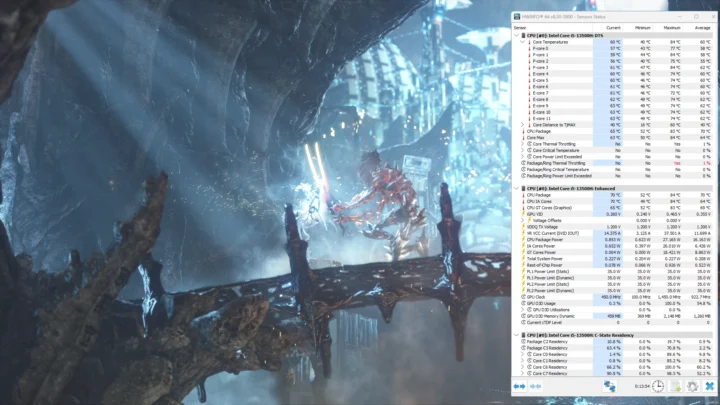
Task: Click the chip icon of the DTS group
Action: click(x=523, y=35)
